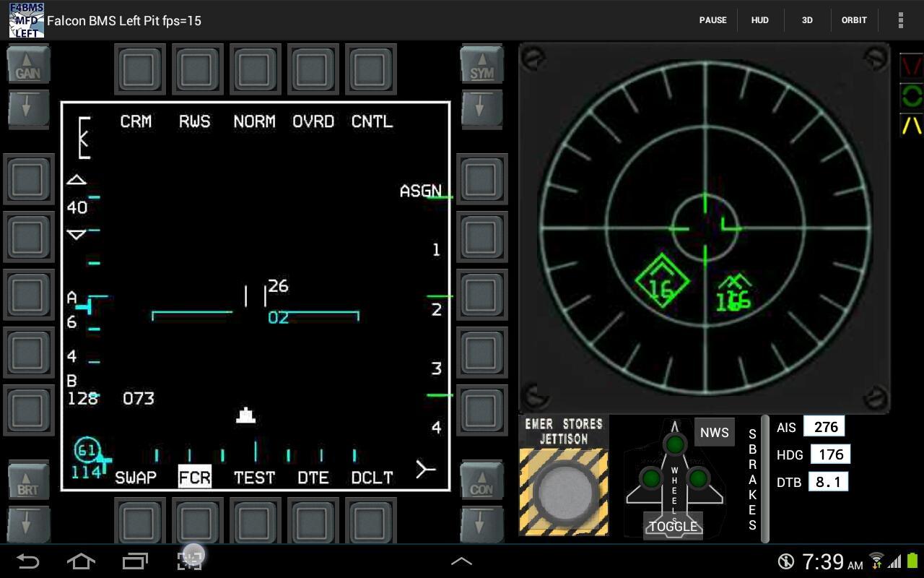
Task: Click the HDG 176 value field
Action: coord(830,454)
